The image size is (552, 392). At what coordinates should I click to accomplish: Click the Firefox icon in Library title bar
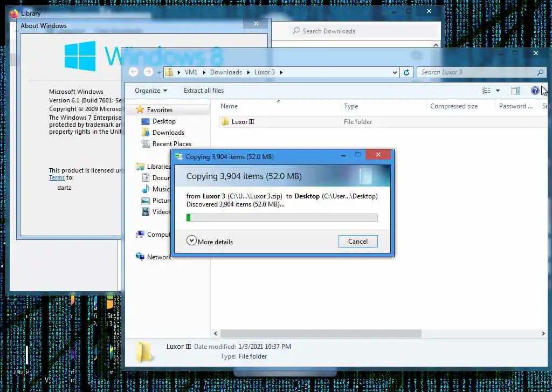point(14,13)
